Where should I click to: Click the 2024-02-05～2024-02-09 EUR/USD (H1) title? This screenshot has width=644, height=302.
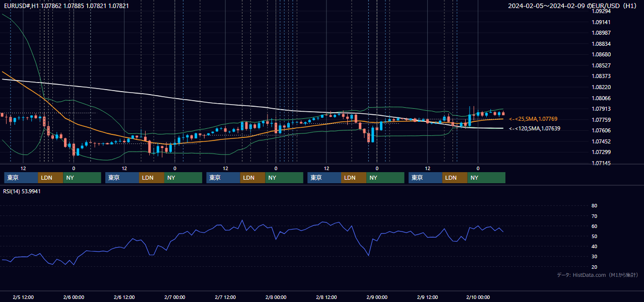pyautogui.click(x=572, y=6)
